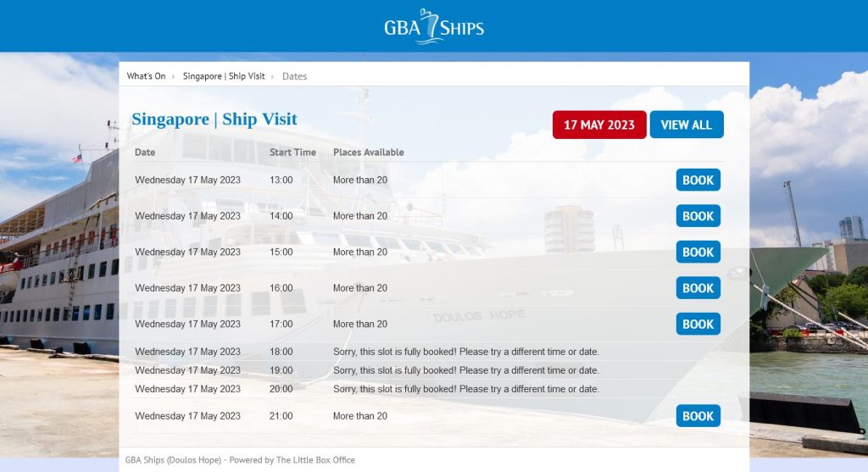868x472 pixels.
Task: Click the fully booked 19:00 row message
Action: [465, 370]
